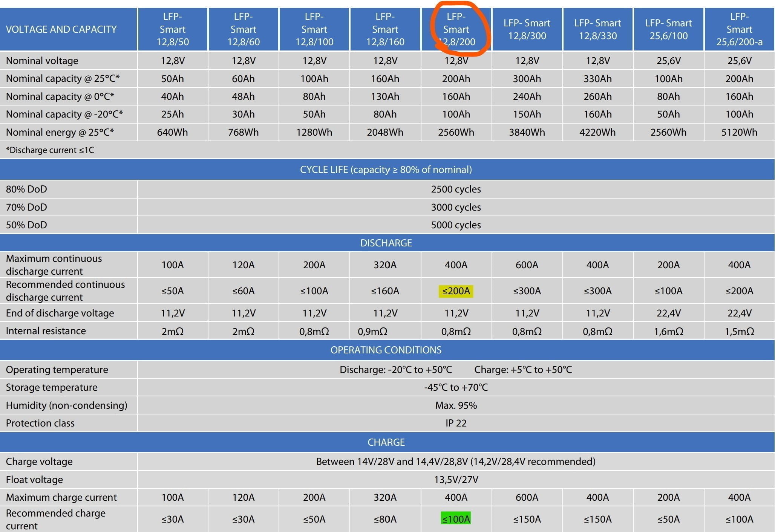
Task: Click the 3840Wh nominal energy value
Action: pyautogui.click(x=527, y=132)
